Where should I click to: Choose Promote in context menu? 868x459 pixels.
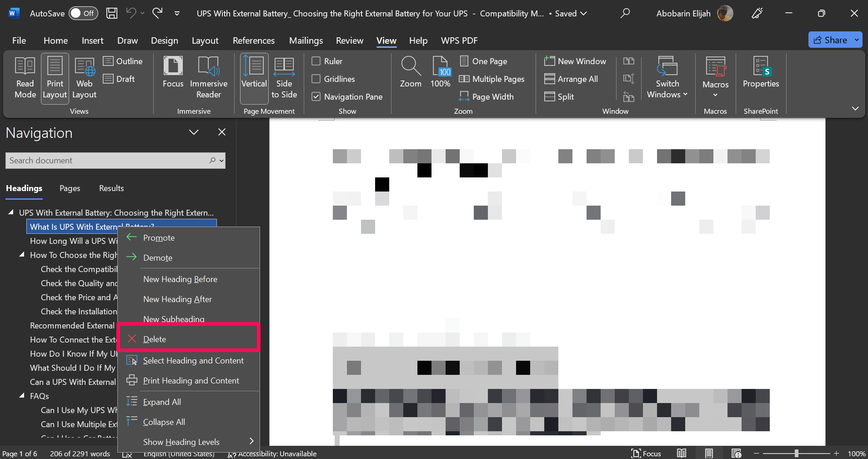pos(189,237)
